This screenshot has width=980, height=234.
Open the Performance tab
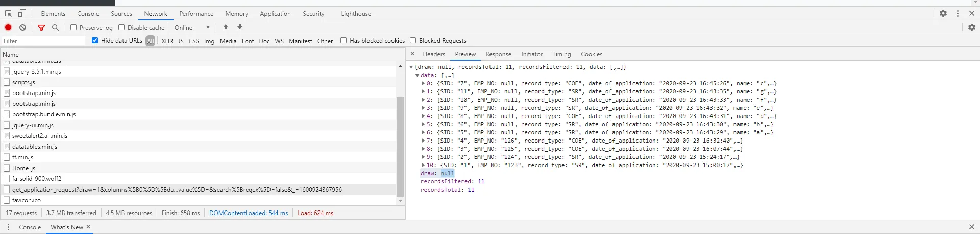[197, 14]
